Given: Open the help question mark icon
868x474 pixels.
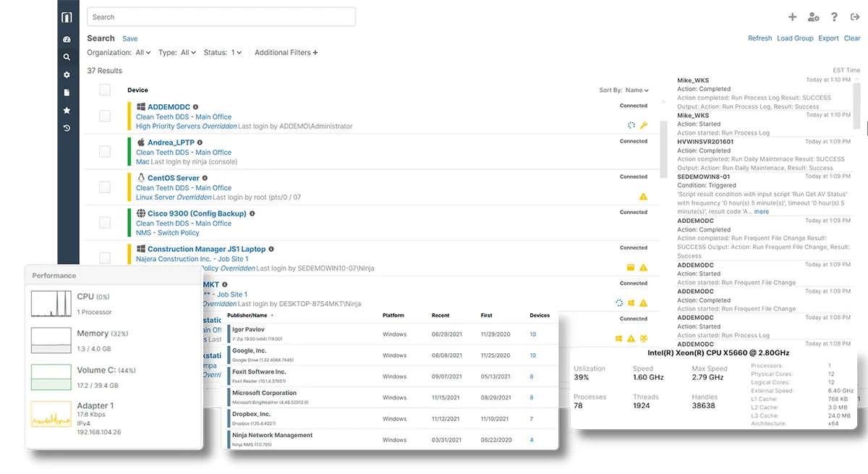Looking at the screenshot, I should [x=835, y=17].
